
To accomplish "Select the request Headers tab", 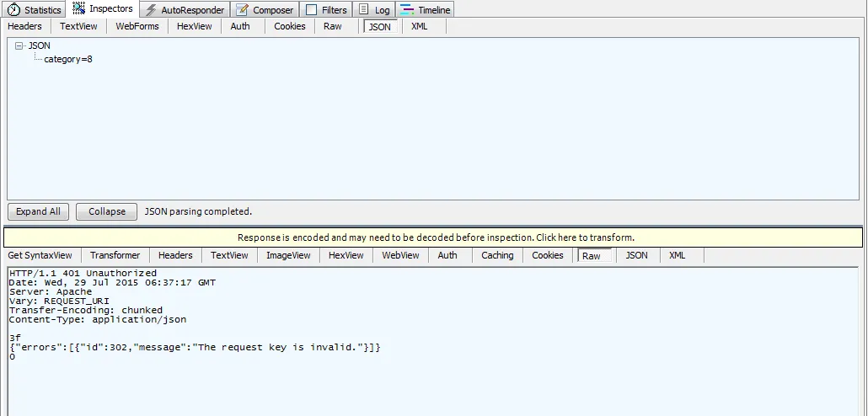I will 25,26.
